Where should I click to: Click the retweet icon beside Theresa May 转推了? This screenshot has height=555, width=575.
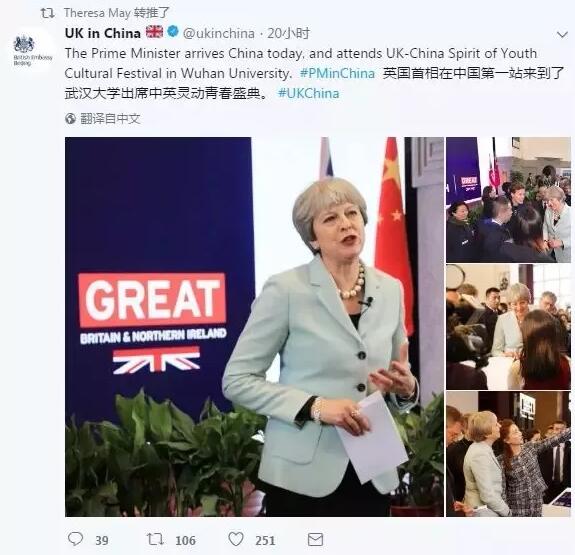47,14
